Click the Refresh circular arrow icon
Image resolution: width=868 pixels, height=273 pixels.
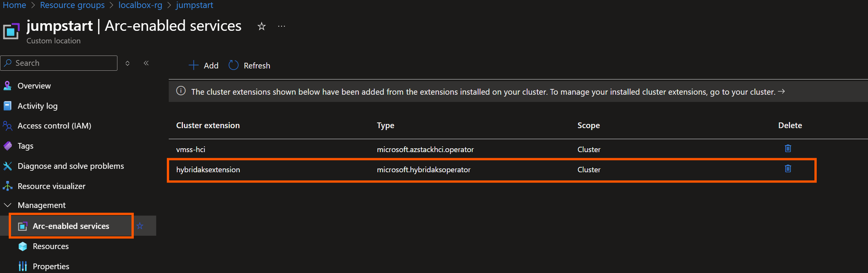[233, 65]
